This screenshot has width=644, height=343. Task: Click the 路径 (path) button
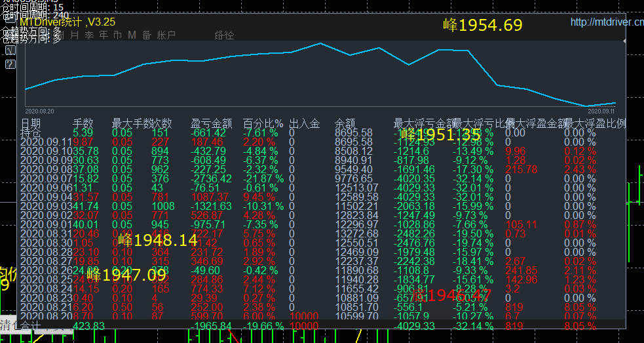coord(224,35)
